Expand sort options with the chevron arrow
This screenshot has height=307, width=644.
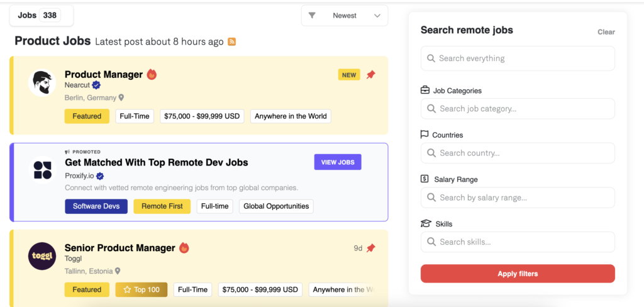click(377, 16)
